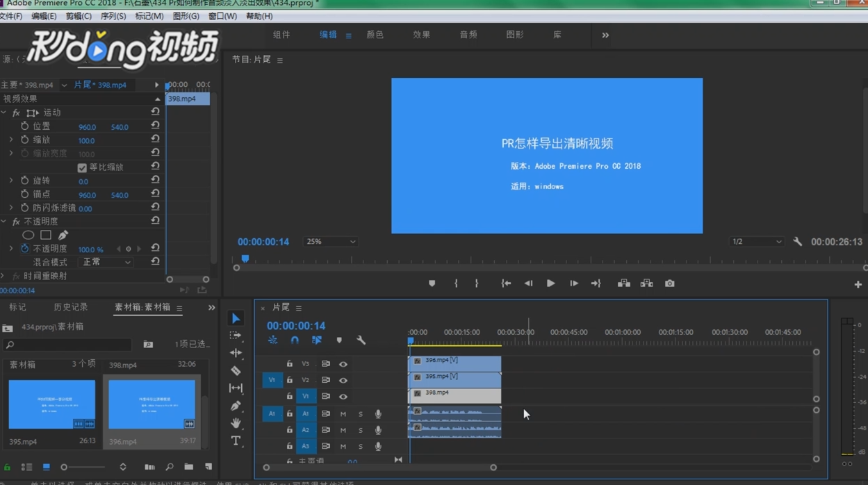Create ellipse mask for opacity

28,235
